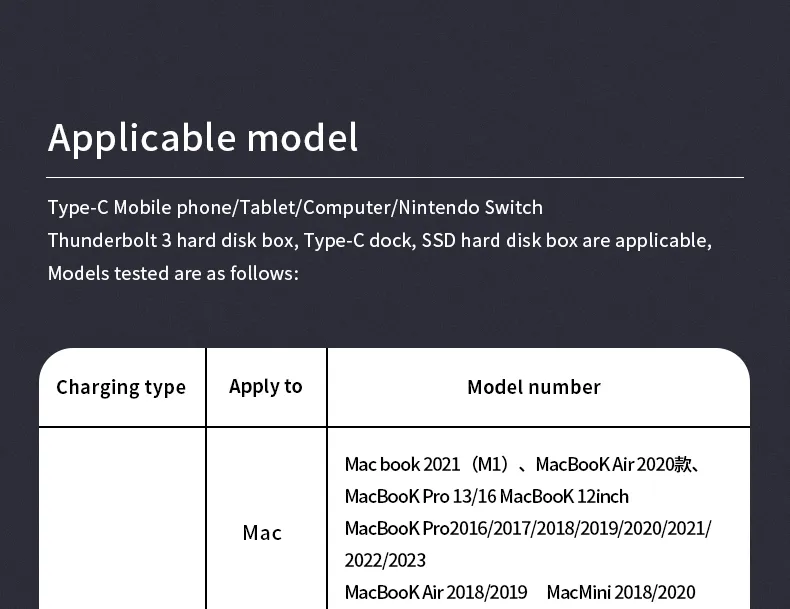The image size is (790, 609).
Task: Select the "MacBooK 12inch" text
Action: click(x=564, y=496)
